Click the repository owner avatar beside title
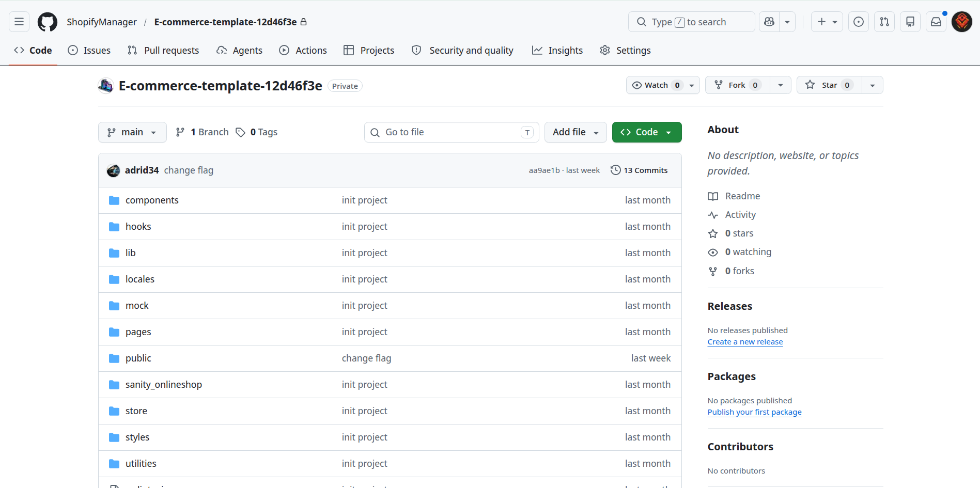980x488 pixels. pos(105,86)
